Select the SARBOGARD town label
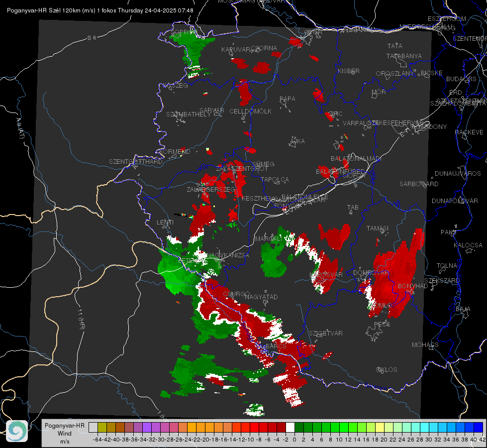487x448 pixels. click(419, 184)
